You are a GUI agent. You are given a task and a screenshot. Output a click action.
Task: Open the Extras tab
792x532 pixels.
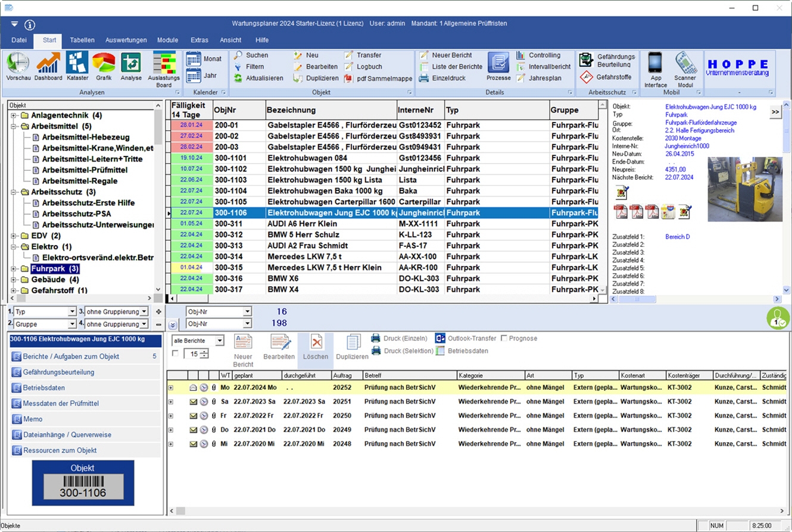pyautogui.click(x=199, y=40)
